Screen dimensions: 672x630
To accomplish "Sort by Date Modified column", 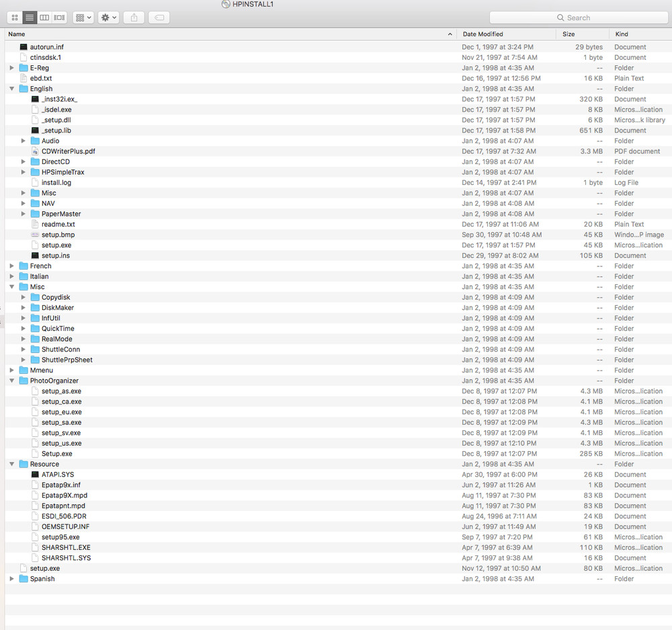I will 482,34.
